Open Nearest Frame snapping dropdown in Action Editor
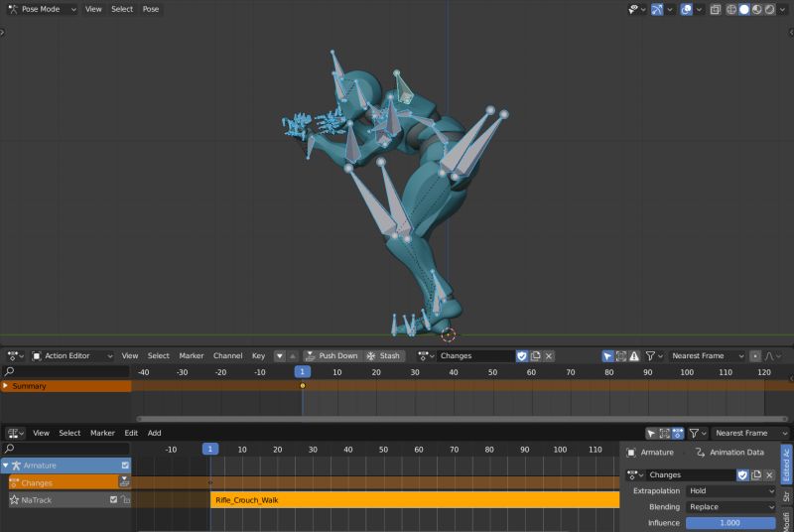 (x=707, y=356)
